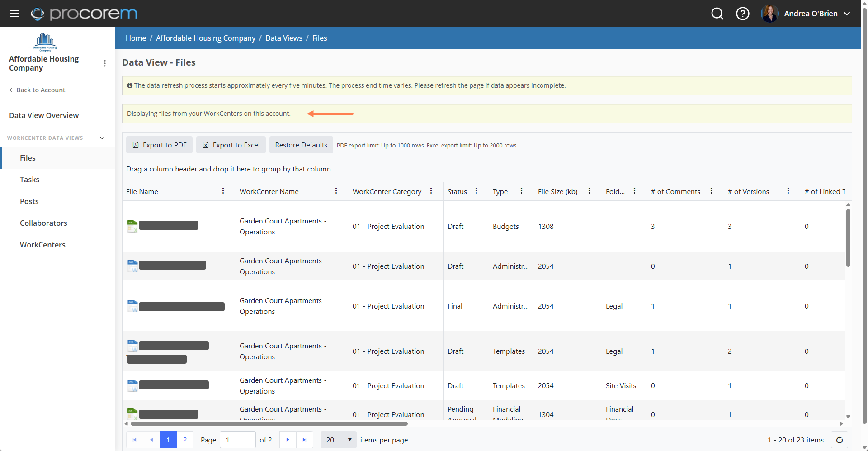Open the Folder column menu
The height and width of the screenshot is (451, 868).
[635, 191]
